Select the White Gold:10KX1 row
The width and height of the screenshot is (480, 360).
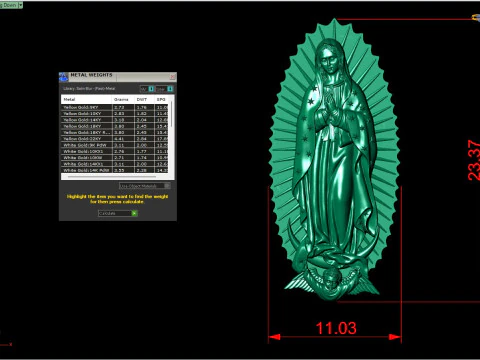click(115, 151)
